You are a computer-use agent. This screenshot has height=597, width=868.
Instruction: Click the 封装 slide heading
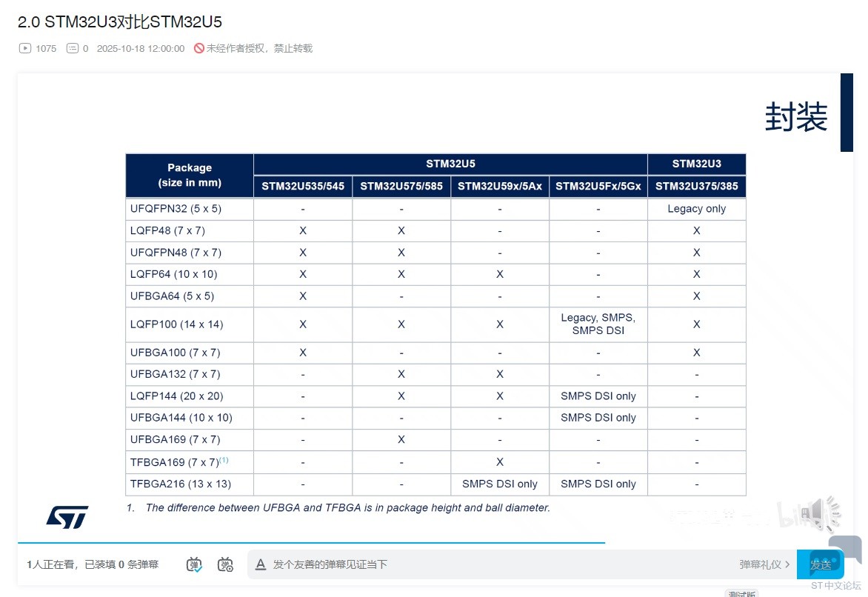(x=795, y=117)
